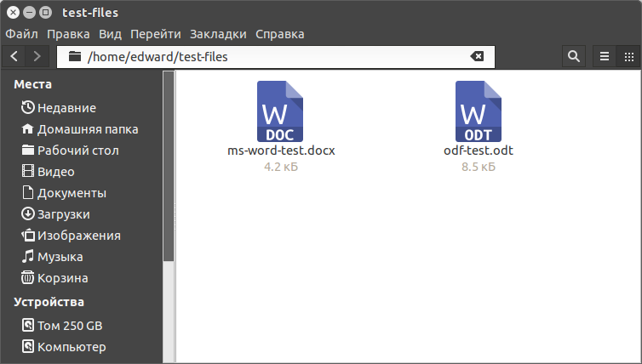Switch to list view
The width and height of the screenshot is (642, 364).
[605, 56]
